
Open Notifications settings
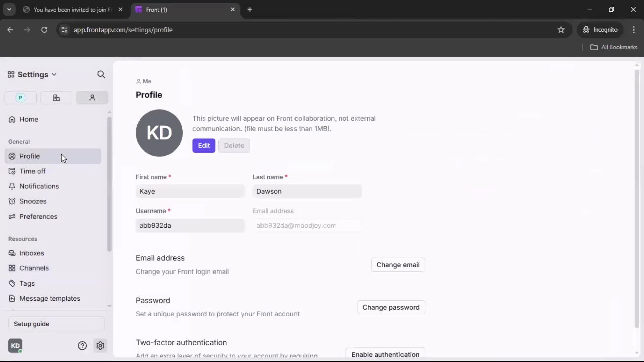(38, 186)
